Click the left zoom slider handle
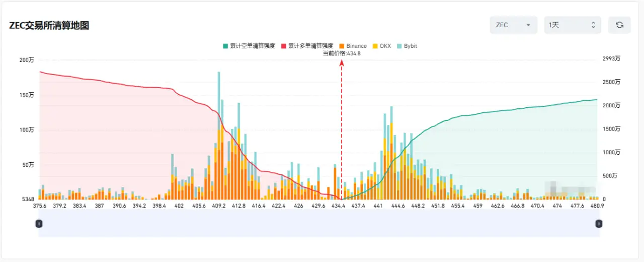Screen dimensions: 644x262 (x=39, y=223)
